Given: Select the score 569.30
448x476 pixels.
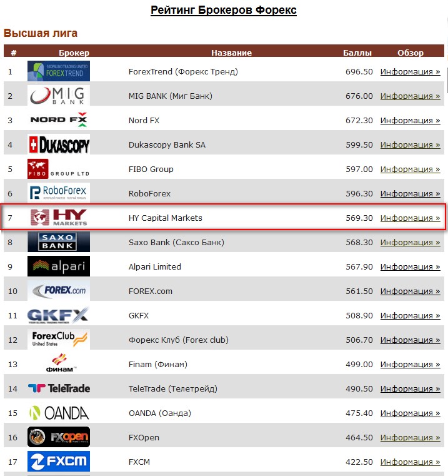Looking at the screenshot, I should (x=359, y=218).
